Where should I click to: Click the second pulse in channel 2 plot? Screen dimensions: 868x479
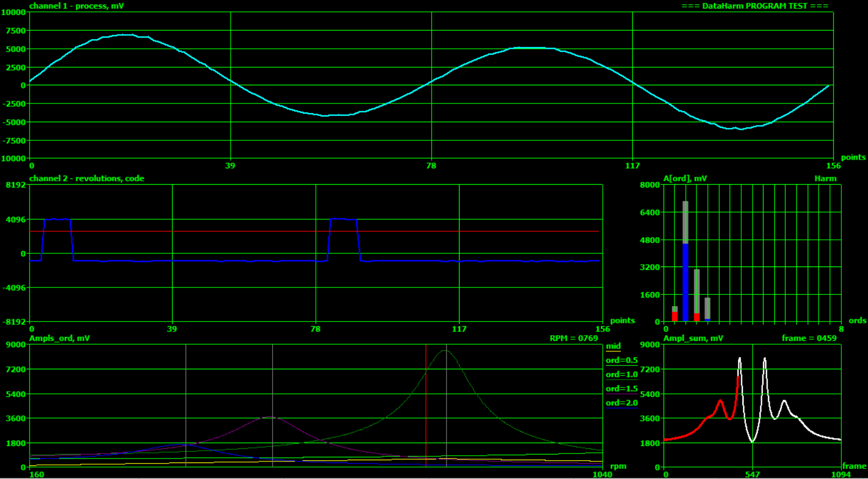(344, 219)
